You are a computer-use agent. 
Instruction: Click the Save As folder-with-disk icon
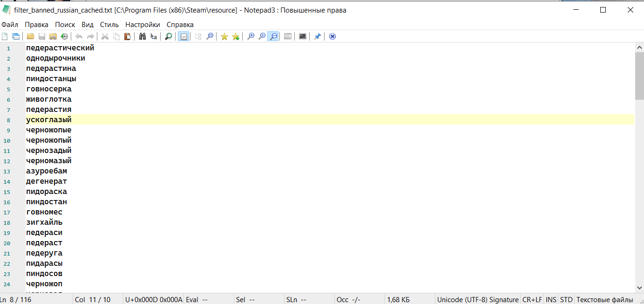pyautogui.click(x=53, y=36)
